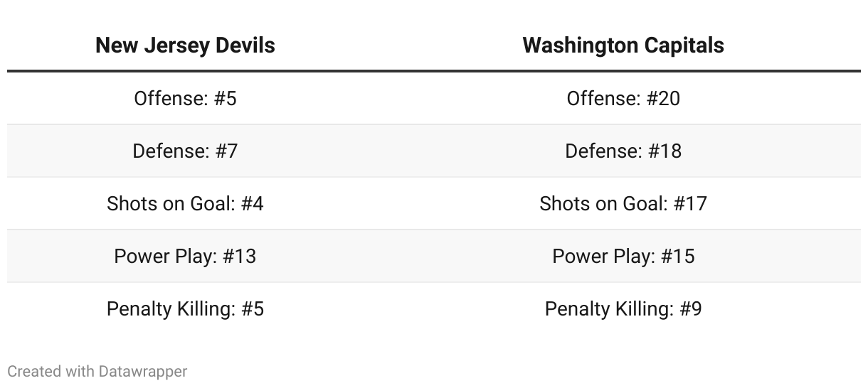
Task: Select Devils Shots on Goal: #4
Action: point(185,203)
